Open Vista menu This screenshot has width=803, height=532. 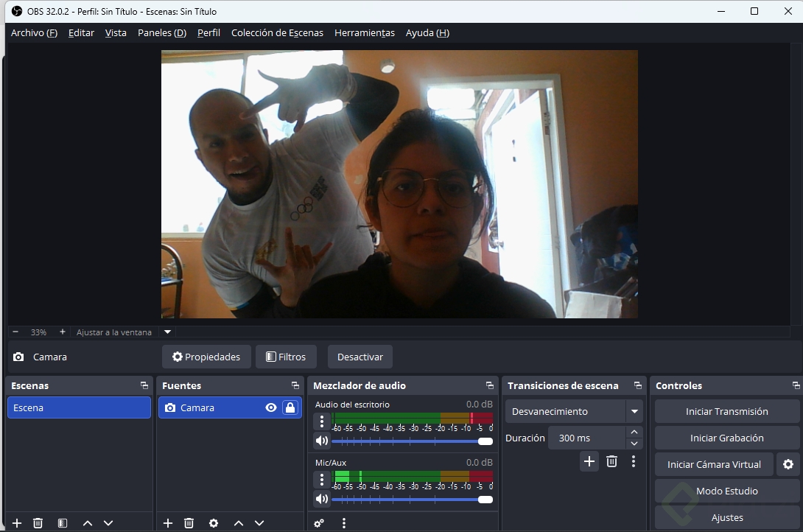pyautogui.click(x=116, y=32)
